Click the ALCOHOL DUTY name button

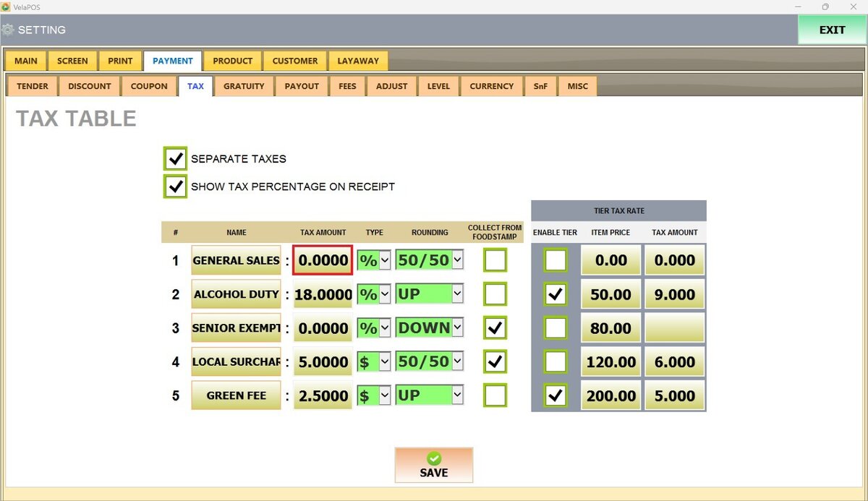pyautogui.click(x=236, y=294)
